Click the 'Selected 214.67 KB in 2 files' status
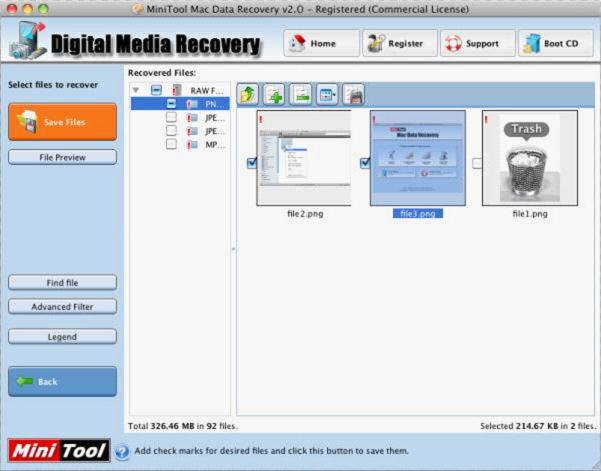 [x=538, y=426]
